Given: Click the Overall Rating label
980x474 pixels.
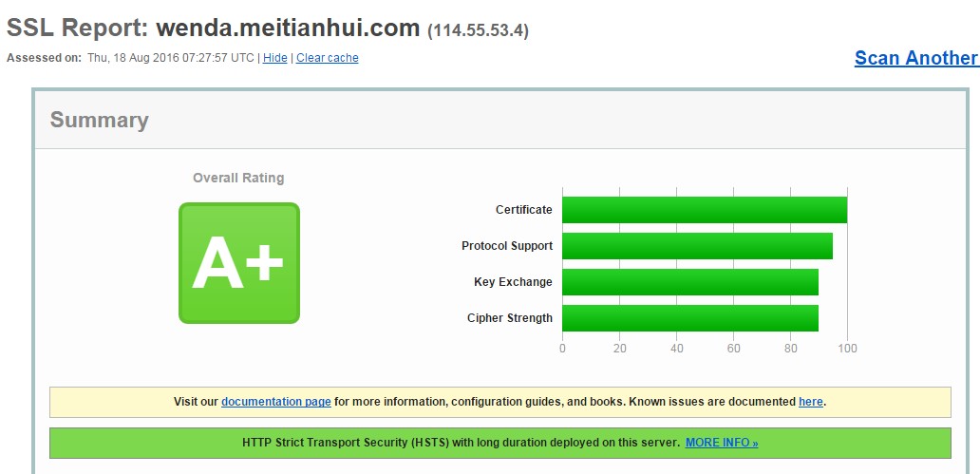Looking at the screenshot, I should point(238,178).
